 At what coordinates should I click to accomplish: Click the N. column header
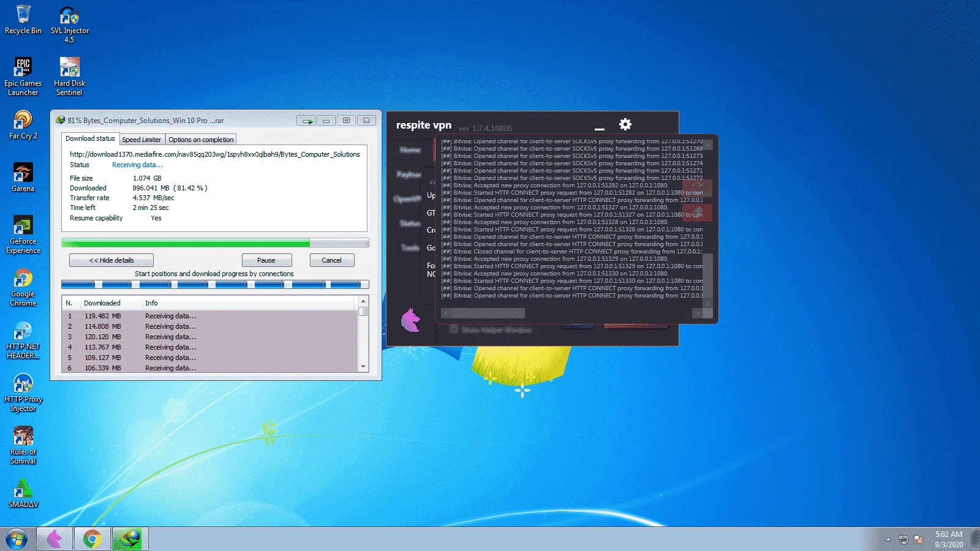70,303
